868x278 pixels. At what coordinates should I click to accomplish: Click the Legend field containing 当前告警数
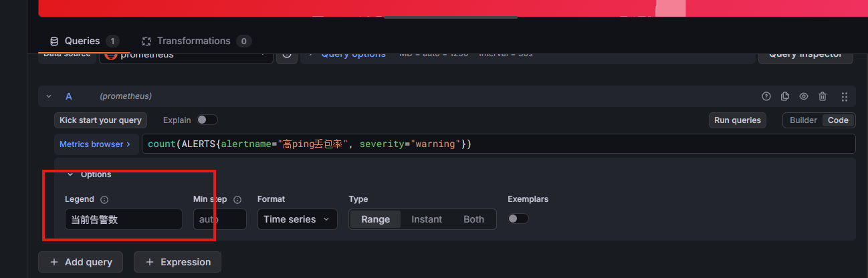[x=123, y=219]
